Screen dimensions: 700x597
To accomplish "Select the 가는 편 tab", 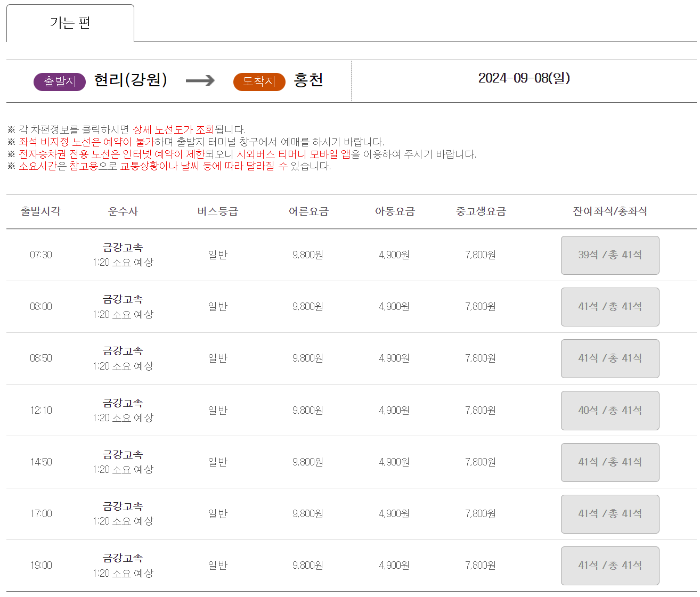I will click(70, 23).
